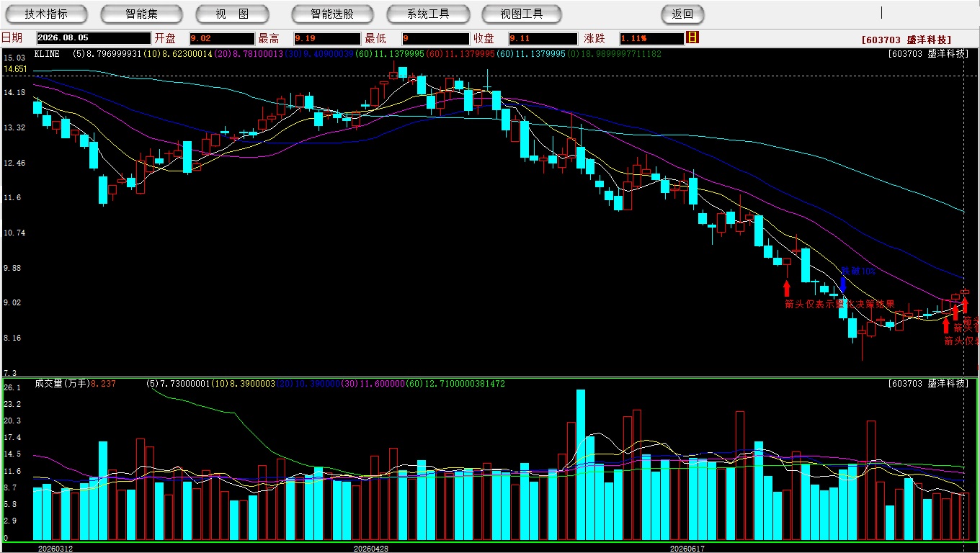Click the 返回 button to go back
Viewport: 980px width, 553px height.
[682, 14]
